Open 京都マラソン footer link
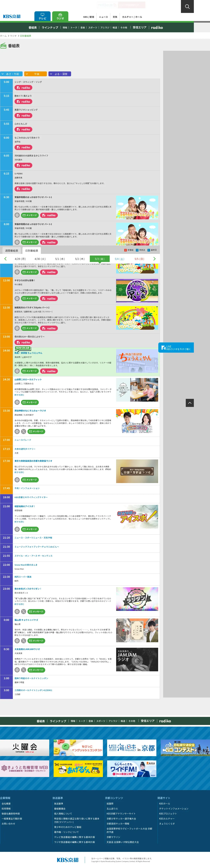This screenshot has width=210, height=868. [x=113, y=837]
